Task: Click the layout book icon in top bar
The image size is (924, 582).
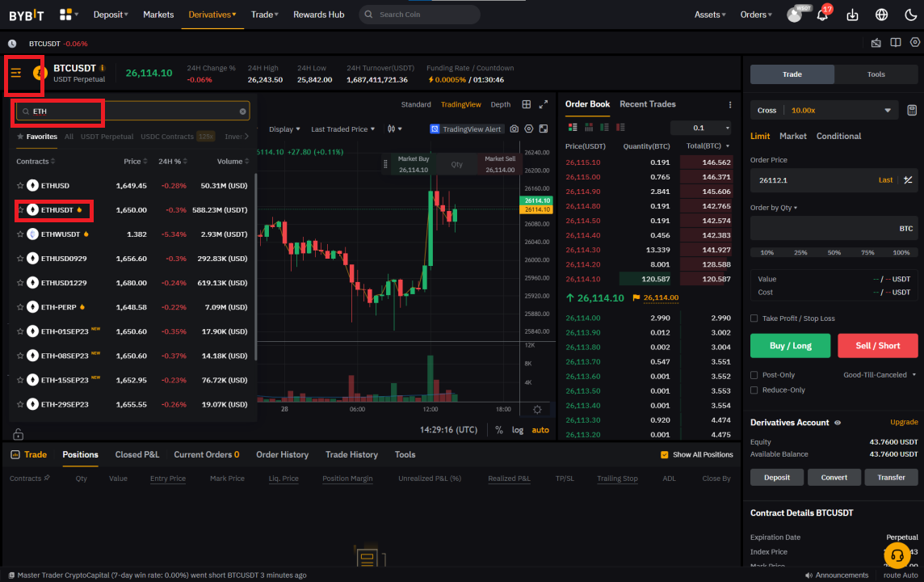Action: 895,43
